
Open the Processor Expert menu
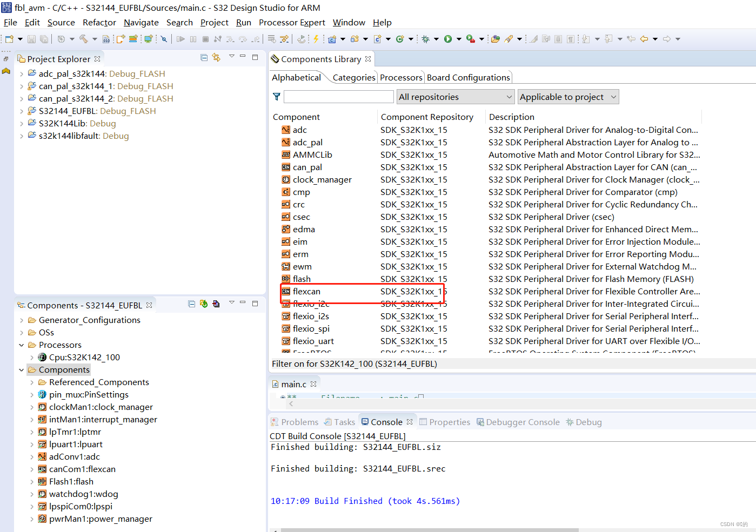click(292, 22)
